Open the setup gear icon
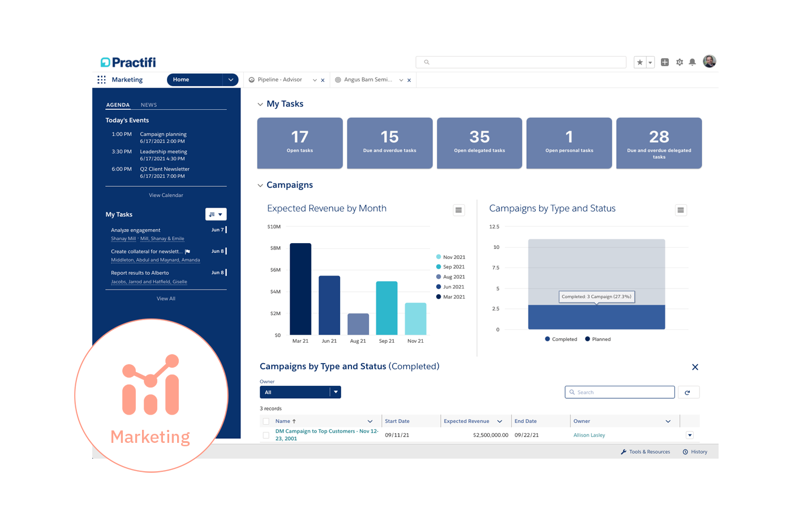812x526 pixels. (680, 62)
